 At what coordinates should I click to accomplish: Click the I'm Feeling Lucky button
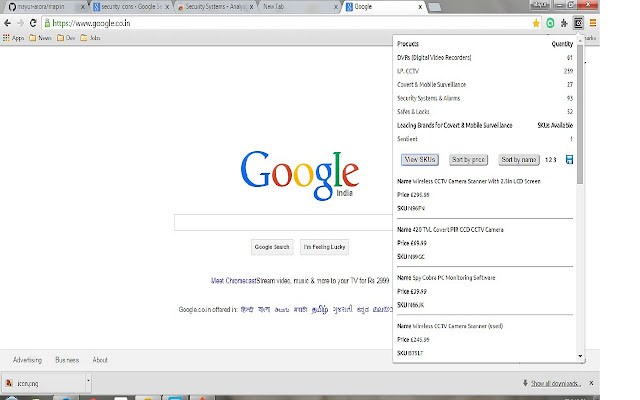click(324, 247)
